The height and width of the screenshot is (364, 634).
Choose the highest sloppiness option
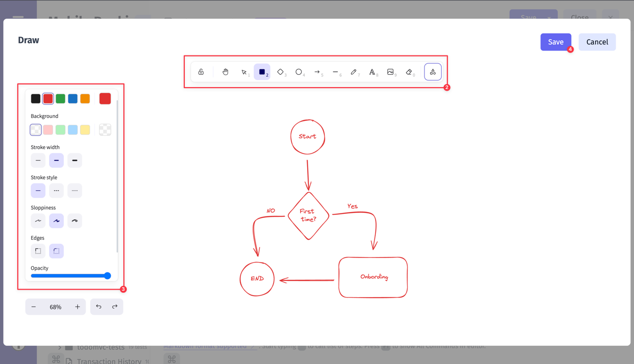pos(74,220)
